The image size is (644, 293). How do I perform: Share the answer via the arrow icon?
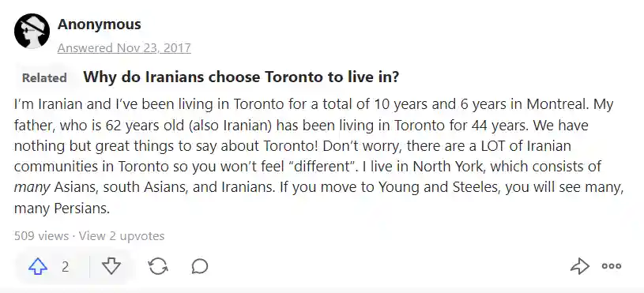click(x=580, y=266)
